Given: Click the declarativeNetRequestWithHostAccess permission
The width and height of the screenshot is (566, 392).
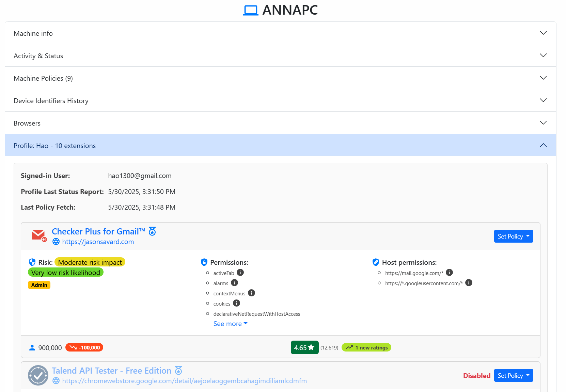Looking at the screenshot, I should coord(257,314).
